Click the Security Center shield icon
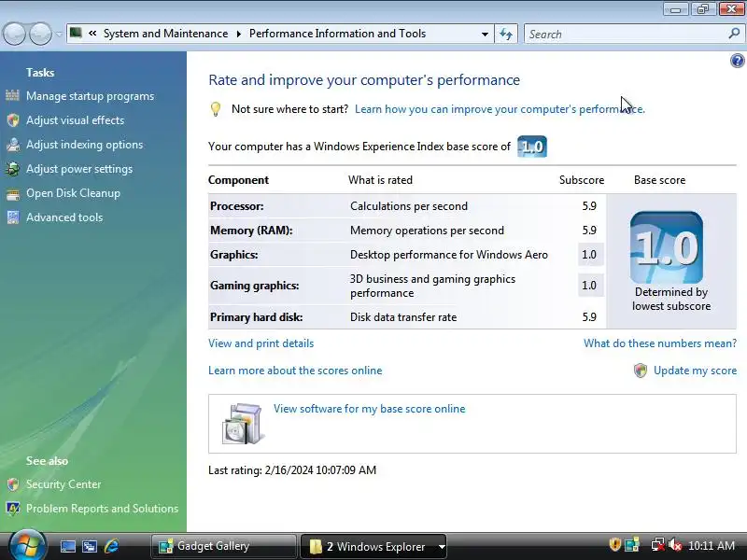The height and width of the screenshot is (560, 747). tap(13, 484)
